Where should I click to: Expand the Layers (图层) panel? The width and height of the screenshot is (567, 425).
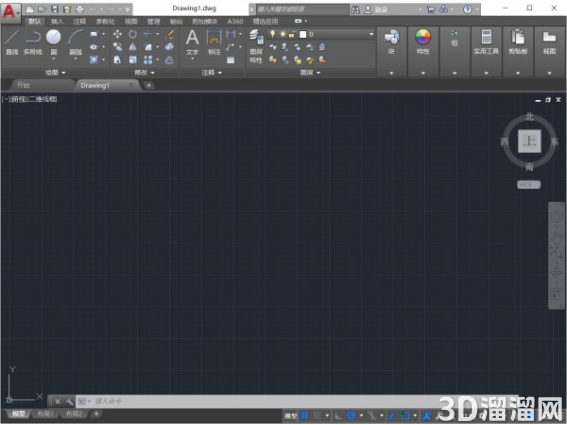(x=310, y=73)
